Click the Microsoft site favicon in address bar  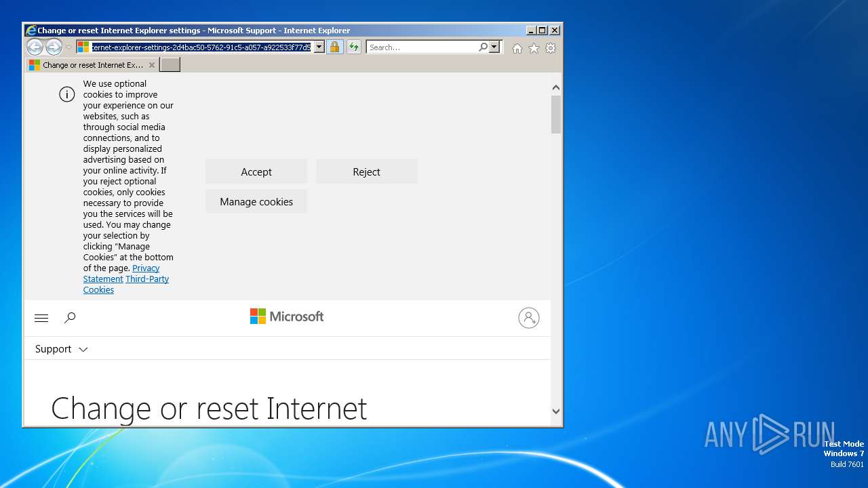pos(83,47)
